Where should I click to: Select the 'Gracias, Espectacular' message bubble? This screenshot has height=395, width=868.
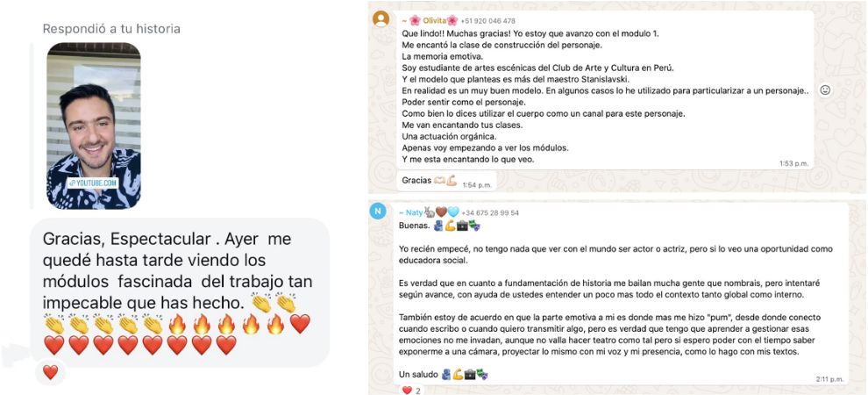[180, 292]
